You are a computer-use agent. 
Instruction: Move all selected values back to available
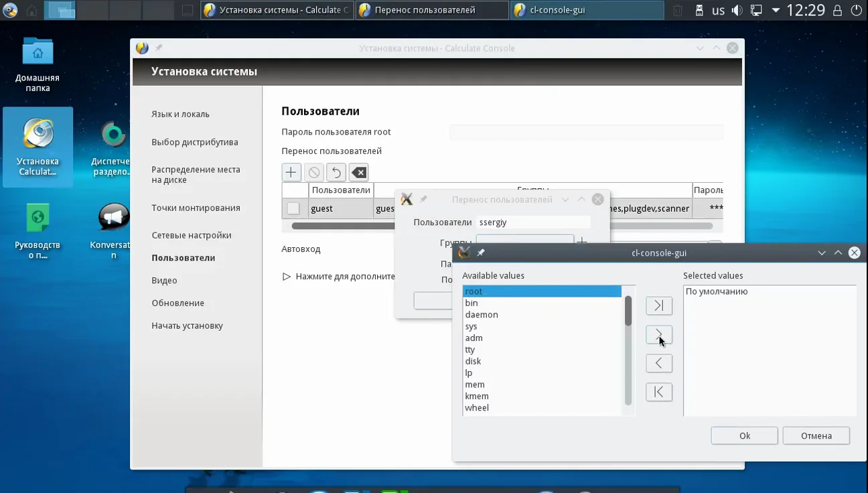658,392
